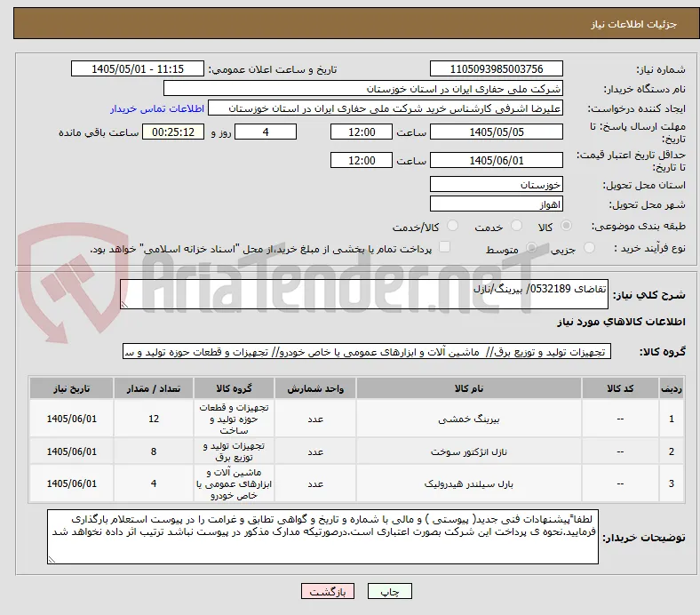Viewport: 700px width, 615px height.
Task: Click the گروه کالا field
Action: pos(367,352)
